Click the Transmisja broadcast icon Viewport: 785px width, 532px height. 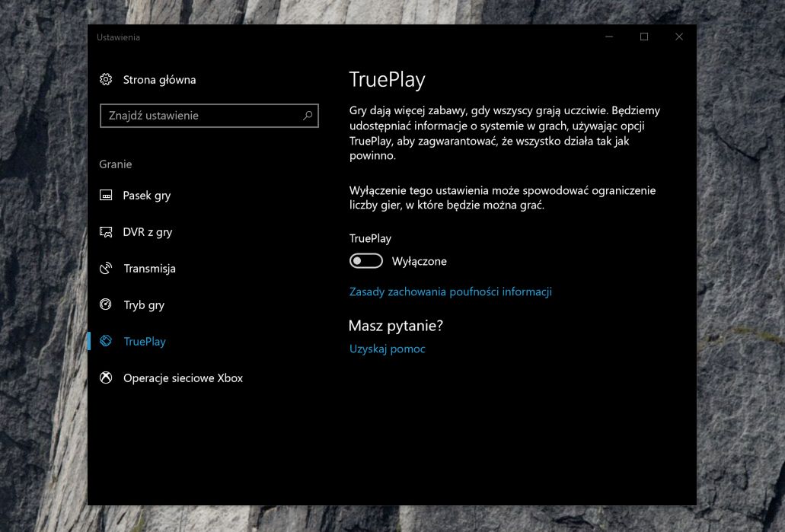tap(106, 268)
